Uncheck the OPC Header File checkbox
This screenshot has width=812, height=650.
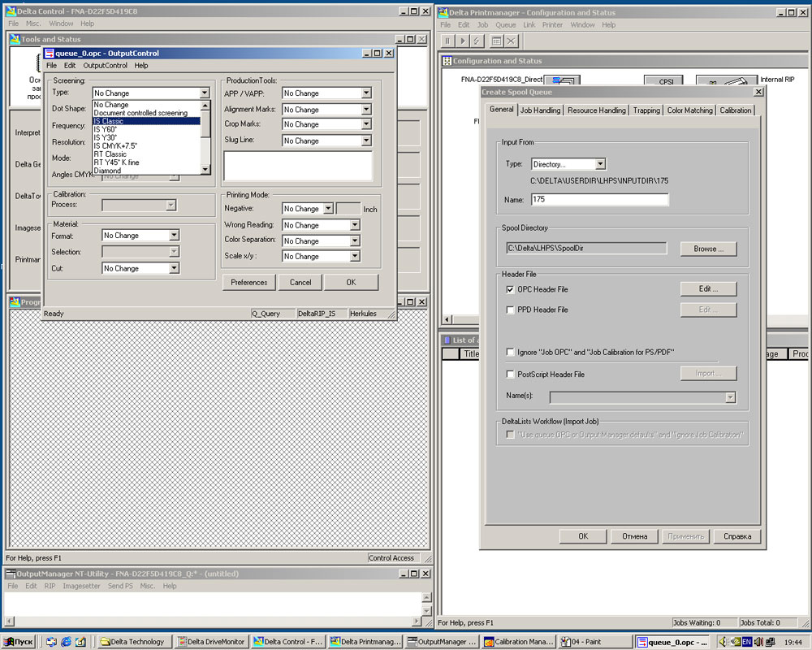pyautogui.click(x=510, y=289)
